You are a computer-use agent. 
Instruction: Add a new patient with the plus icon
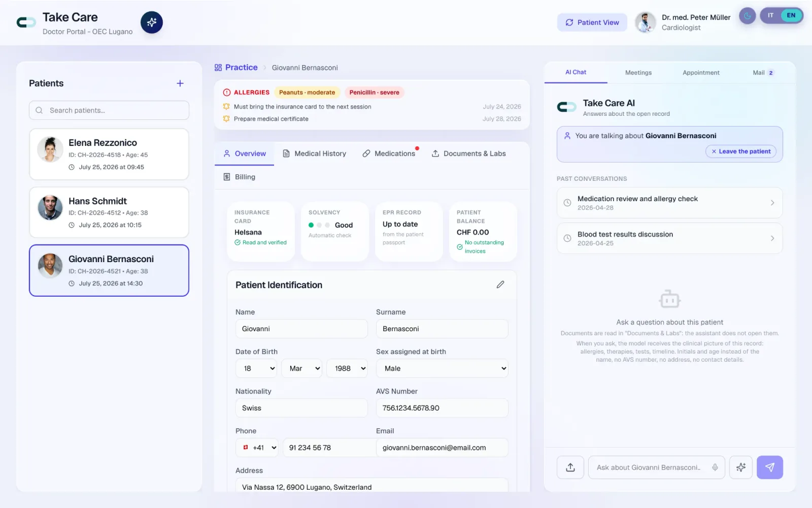[x=180, y=83]
